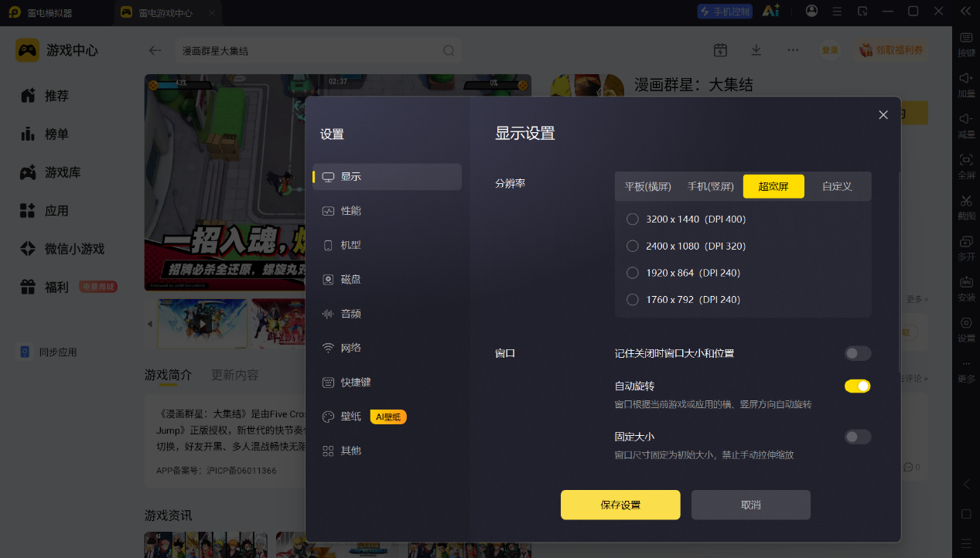This screenshot has height=558, width=980.
Task: Close the 雷电游戏中心 tab
Action: [213, 13]
